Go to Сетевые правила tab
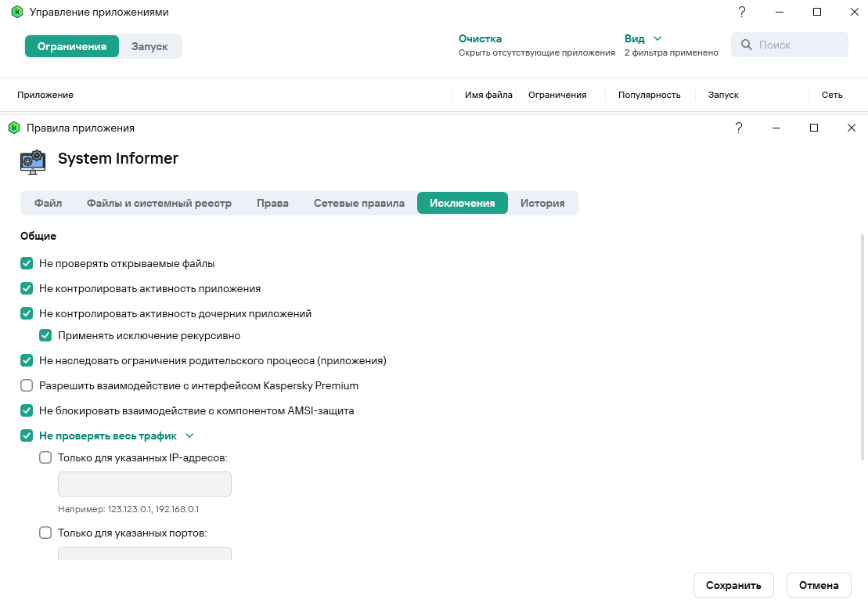Screen dimensions: 868x607 [359, 204]
